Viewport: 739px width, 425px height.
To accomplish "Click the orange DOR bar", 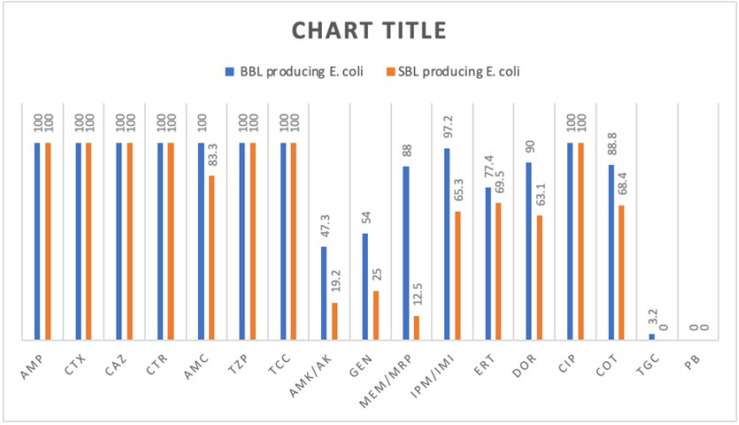I will [540, 277].
